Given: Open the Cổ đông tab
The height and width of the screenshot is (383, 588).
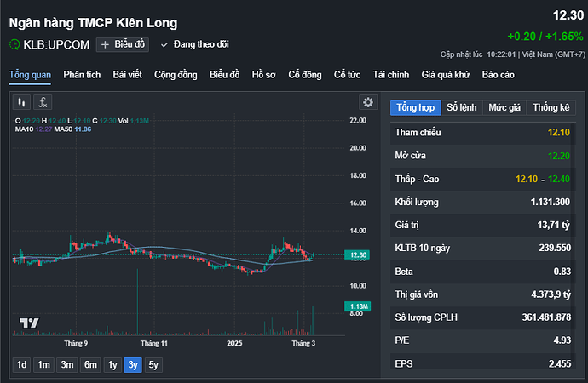Looking at the screenshot, I should click(305, 75).
